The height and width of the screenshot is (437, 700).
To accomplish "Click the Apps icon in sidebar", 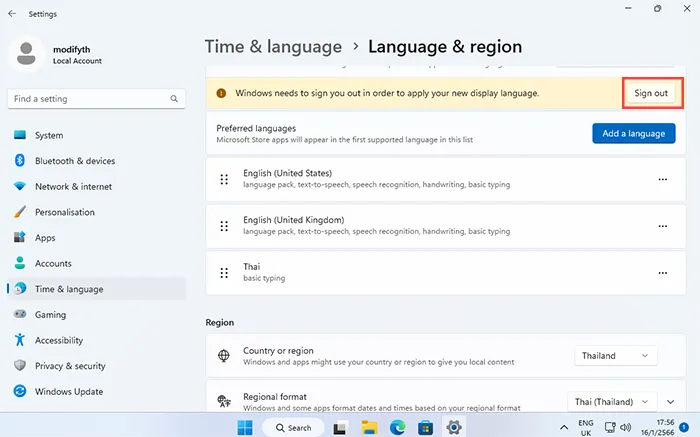I will pos(20,237).
